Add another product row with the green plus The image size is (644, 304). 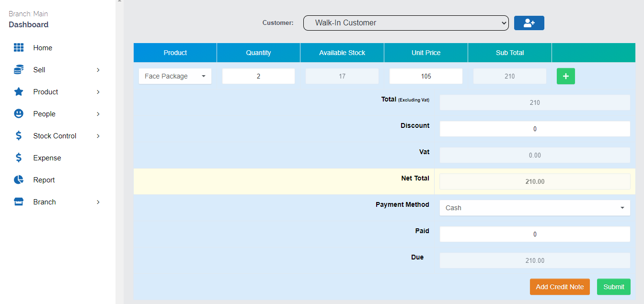point(566,76)
